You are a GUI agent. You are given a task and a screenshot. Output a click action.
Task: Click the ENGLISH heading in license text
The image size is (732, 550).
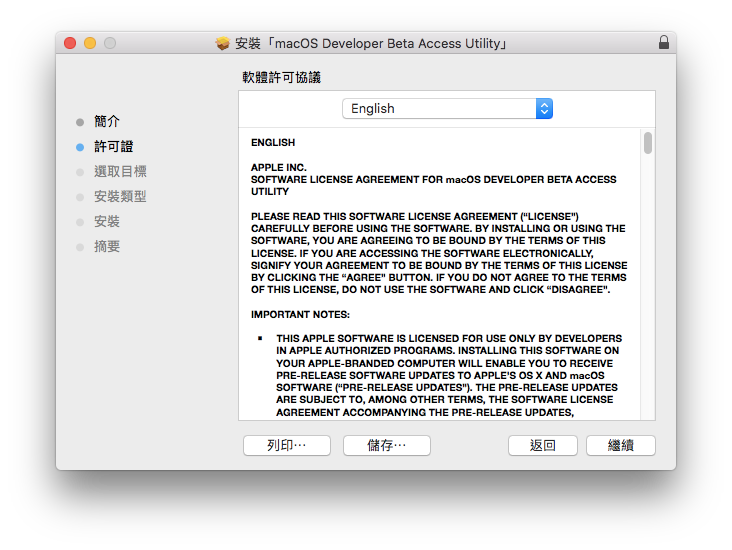[x=273, y=142]
